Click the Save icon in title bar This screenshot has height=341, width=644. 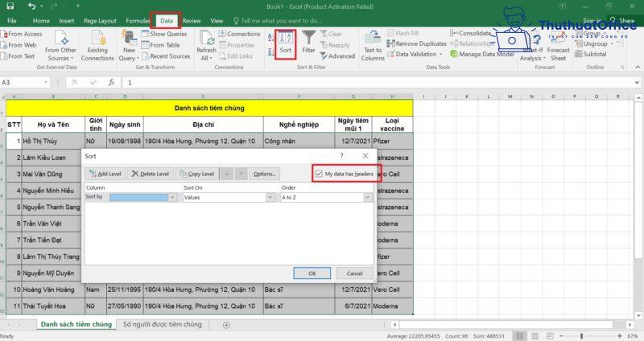tap(10, 6)
